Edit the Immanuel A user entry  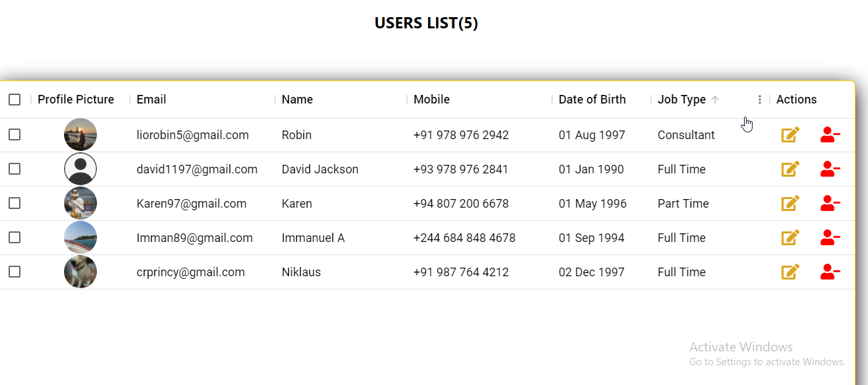[790, 237]
